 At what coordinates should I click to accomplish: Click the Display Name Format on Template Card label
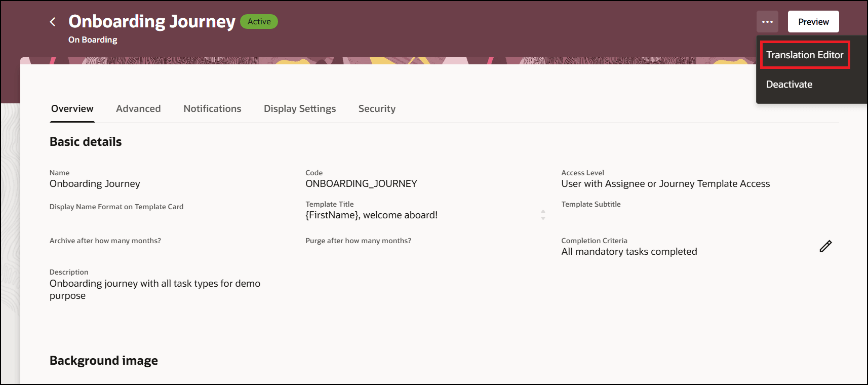pyautogui.click(x=116, y=207)
